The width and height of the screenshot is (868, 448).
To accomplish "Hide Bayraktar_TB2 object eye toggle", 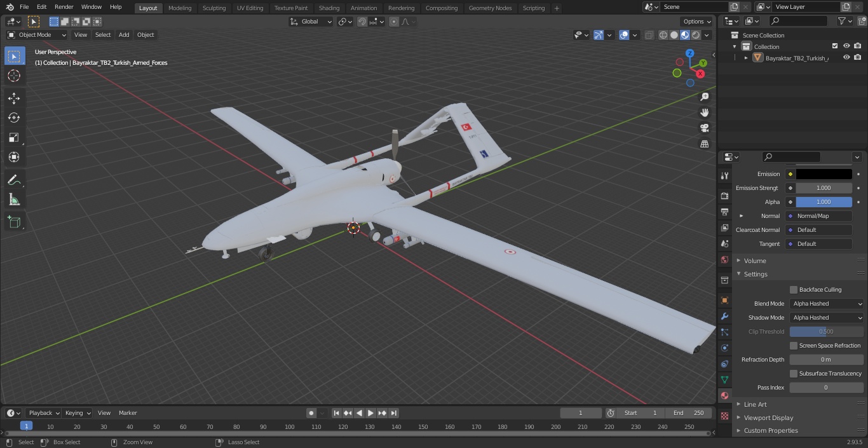I will click(846, 58).
